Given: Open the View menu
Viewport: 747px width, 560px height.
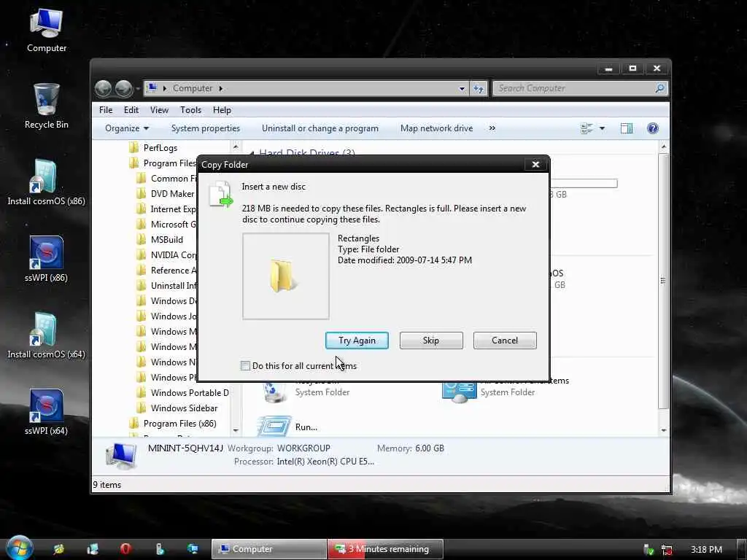Looking at the screenshot, I should [x=159, y=110].
